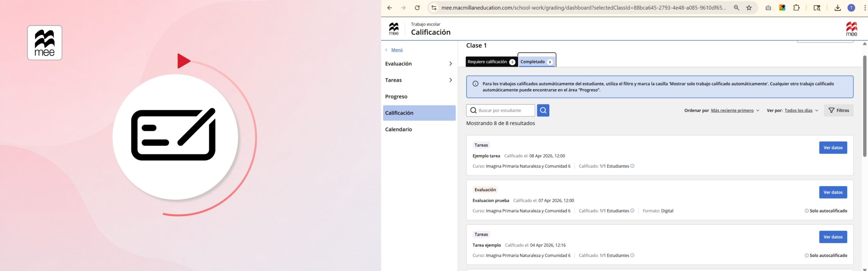Click the back chevron beside Menú

(386, 50)
